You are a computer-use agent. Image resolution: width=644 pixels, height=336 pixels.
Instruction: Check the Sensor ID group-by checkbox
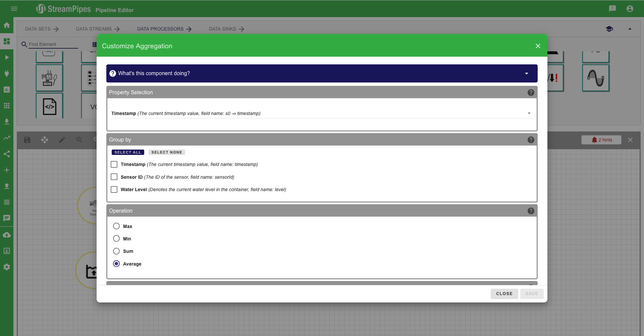114,177
